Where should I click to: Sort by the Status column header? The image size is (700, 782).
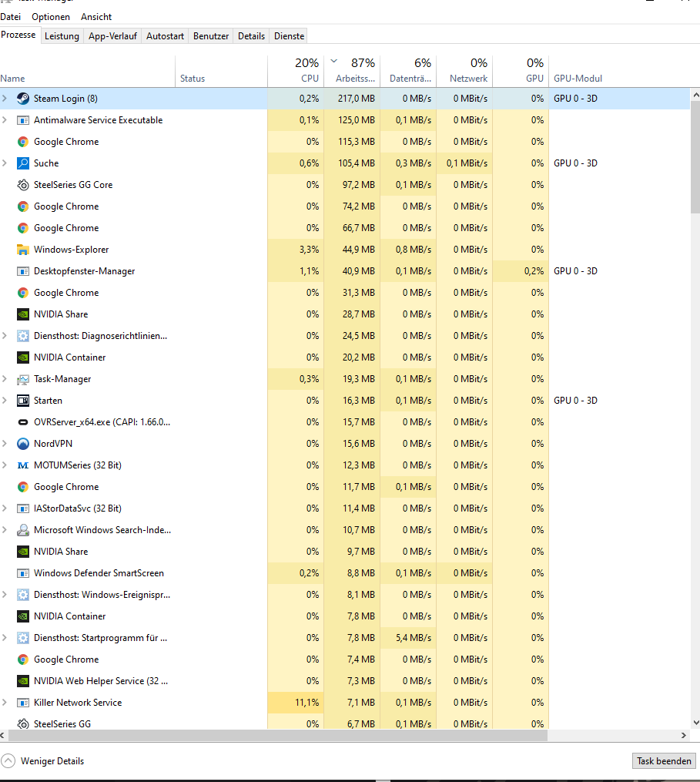[x=221, y=71]
